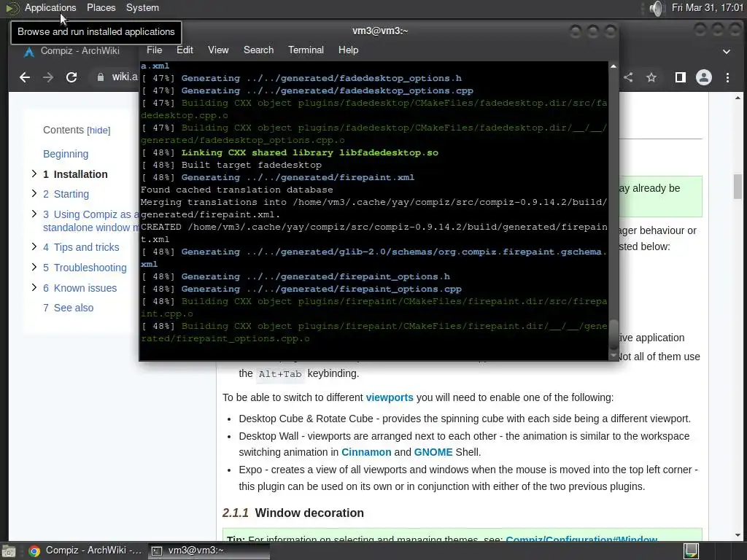
Task: Click the browser page scrollbar thumb
Action: 738,186
